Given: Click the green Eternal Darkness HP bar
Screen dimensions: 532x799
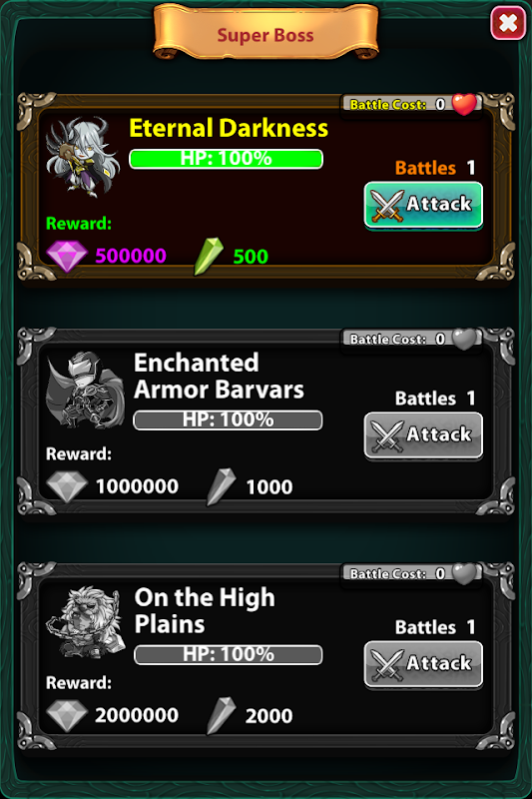Looking at the screenshot, I should (226, 159).
